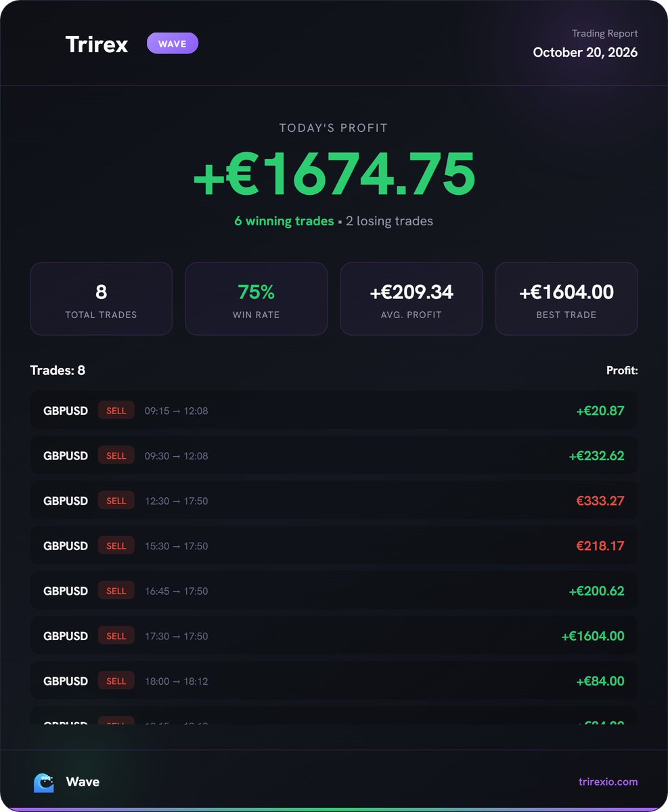Click the Wave label in the footer
Viewport: 668px width, 812px height.
pos(83,782)
